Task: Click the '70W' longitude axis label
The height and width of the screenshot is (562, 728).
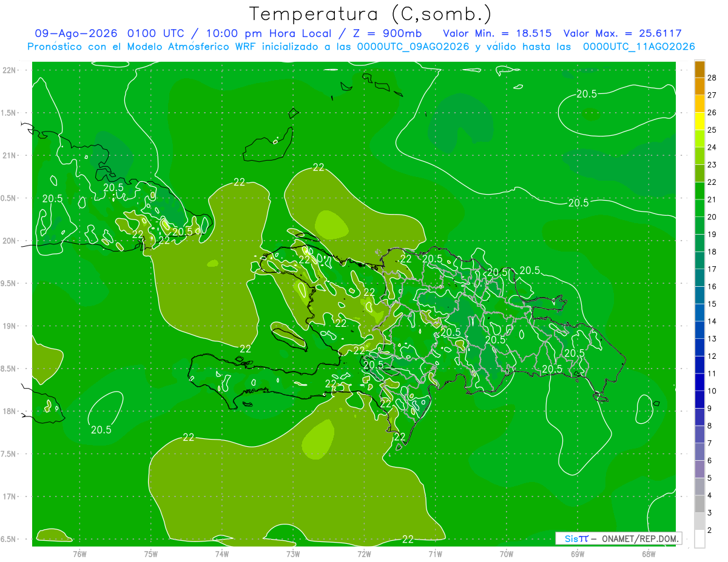Action: click(x=507, y=554)
